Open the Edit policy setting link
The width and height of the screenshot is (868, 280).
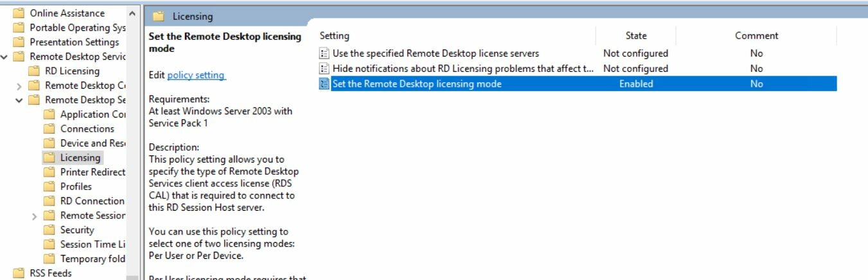196,75
